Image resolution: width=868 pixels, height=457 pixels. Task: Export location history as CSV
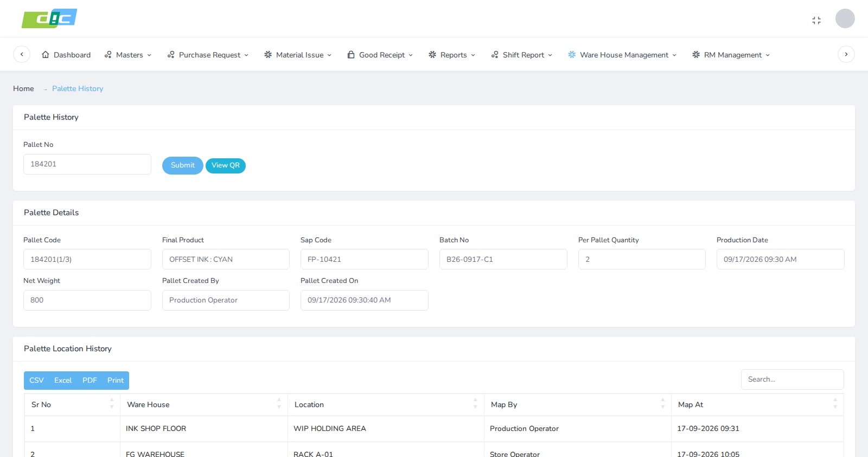point(36,380)
